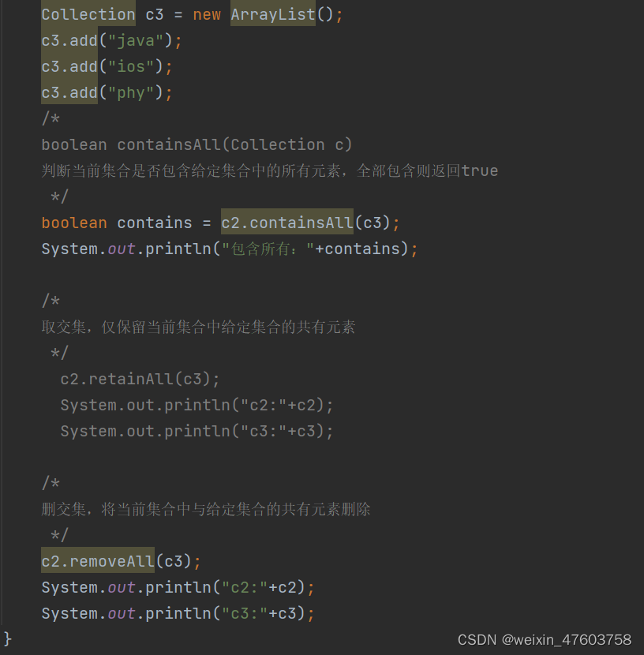Image resolution: width=644 pixels, height=655 pixels.
Task: Click commented 'System.out.println("c2:"+c2);' line
Action: [x=197, y=405]
